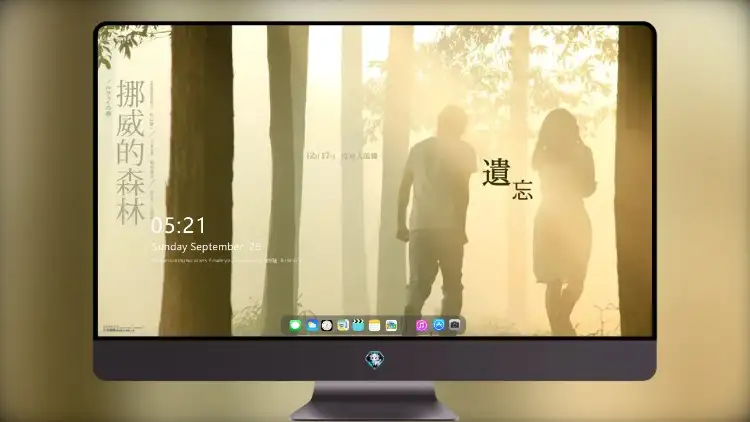Click the Sunday September 28 date text
Screen dimensions: 750x422
[206, 246]
